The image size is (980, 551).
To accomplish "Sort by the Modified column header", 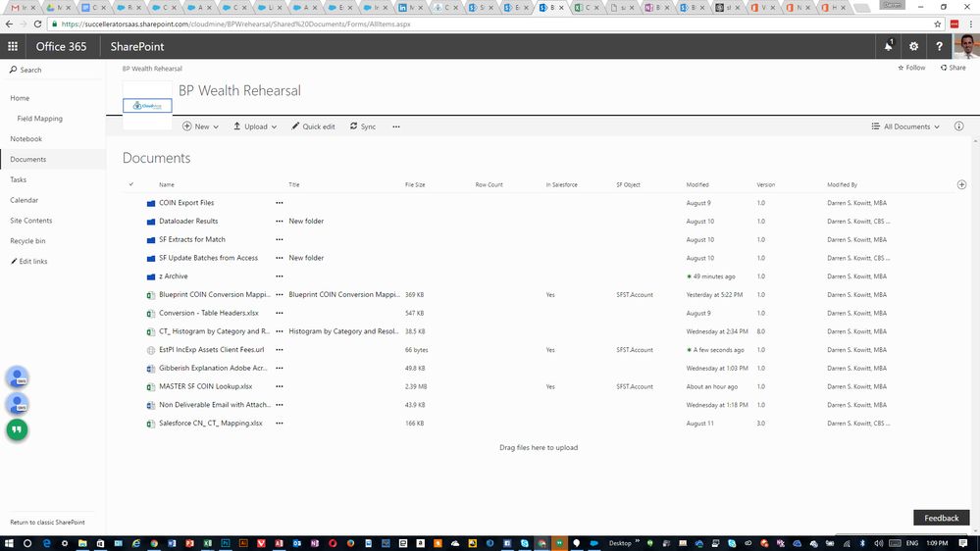I will pos(697,185).
